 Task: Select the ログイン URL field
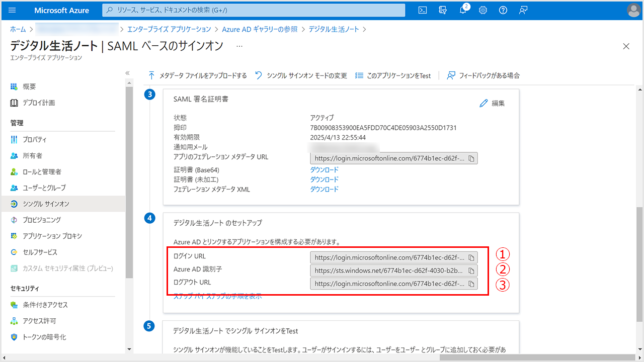coord(393,257)
